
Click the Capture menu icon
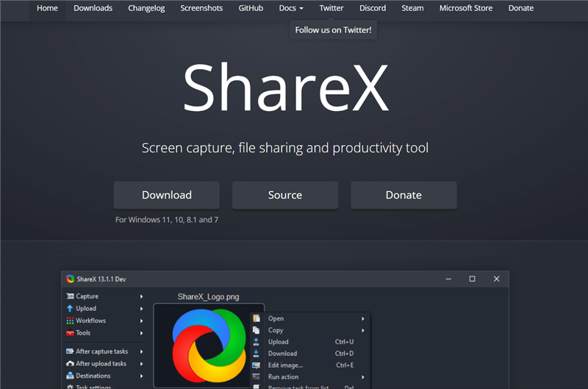pyautogui.click(x=70, y=296)
